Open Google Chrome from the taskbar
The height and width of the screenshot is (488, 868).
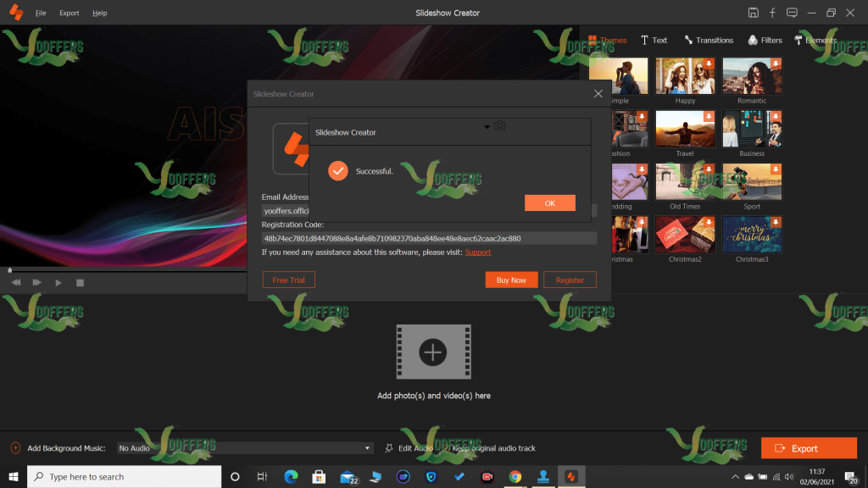coord(515,476)
